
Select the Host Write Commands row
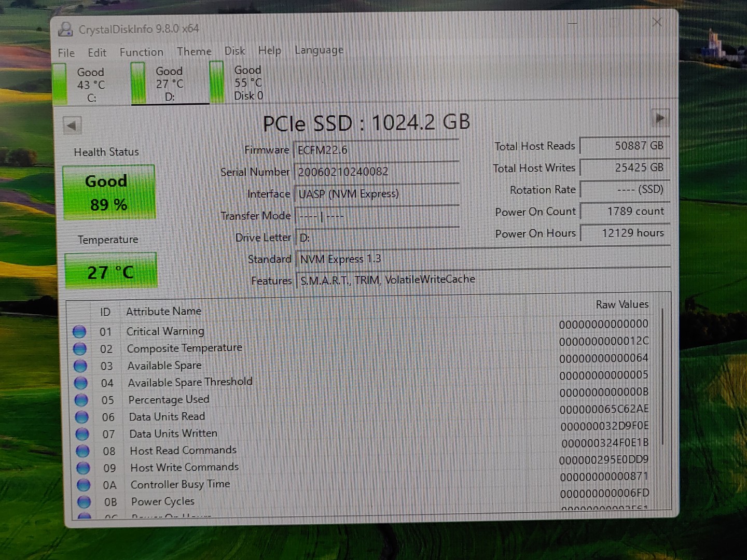(x=364, y=464)
